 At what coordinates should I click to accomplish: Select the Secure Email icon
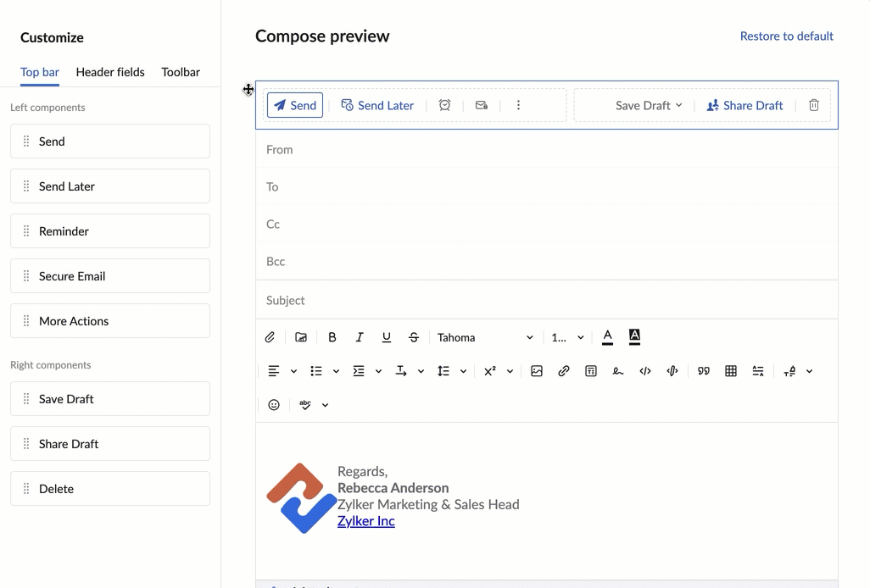pos(481,104)
